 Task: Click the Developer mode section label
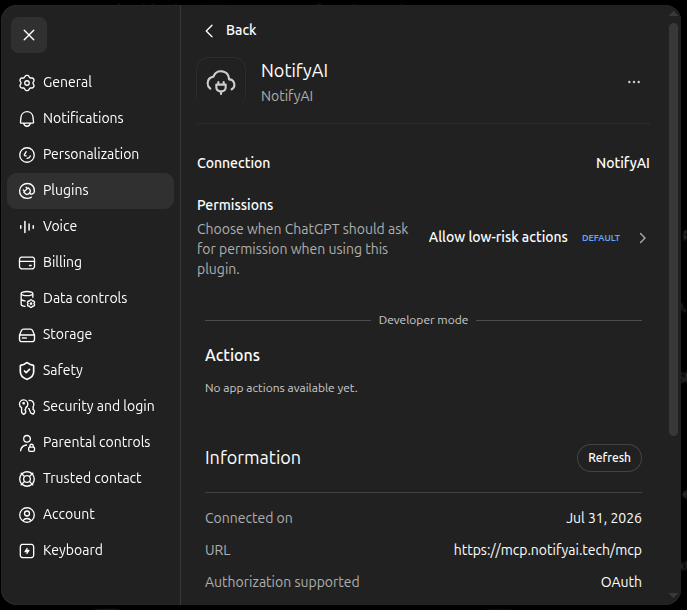point(423,320)
